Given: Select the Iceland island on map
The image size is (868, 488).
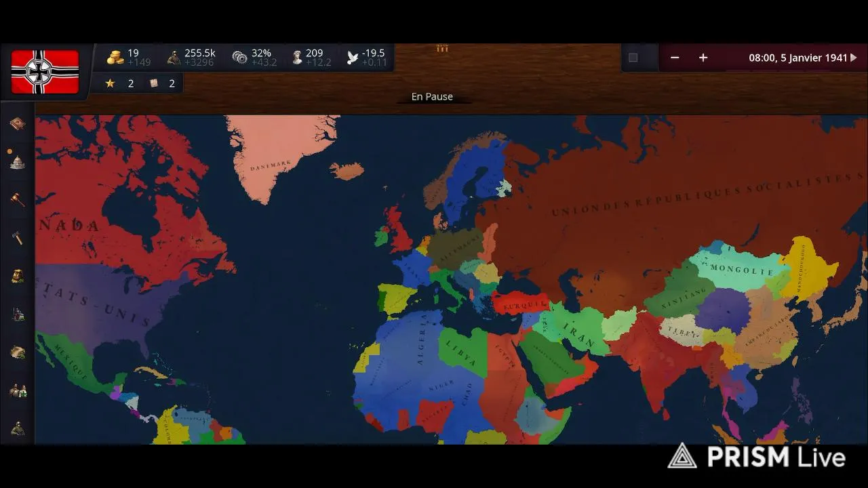Looking at the screenshot, I should 348,171.
